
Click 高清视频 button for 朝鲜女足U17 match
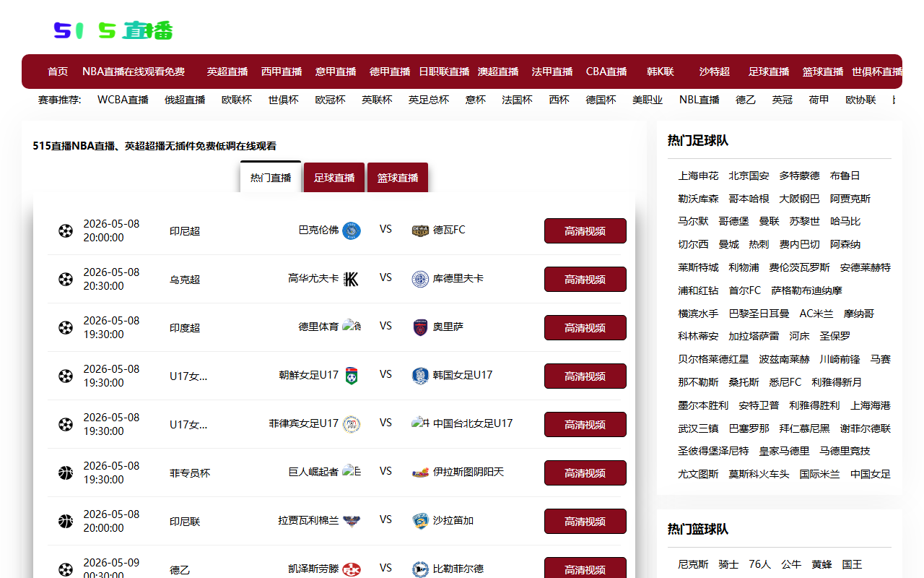(x=585, y=376)
